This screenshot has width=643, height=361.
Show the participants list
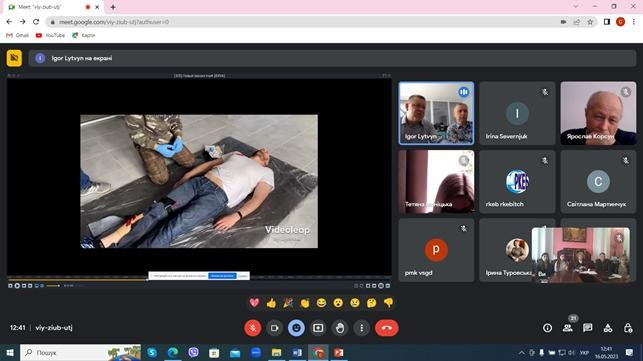(568, 328)
